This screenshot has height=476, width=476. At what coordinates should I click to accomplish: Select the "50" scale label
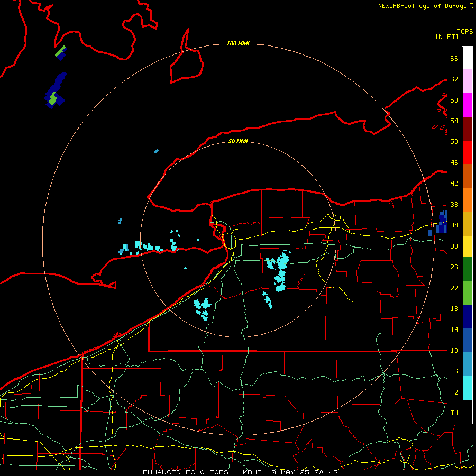[454, 142]
